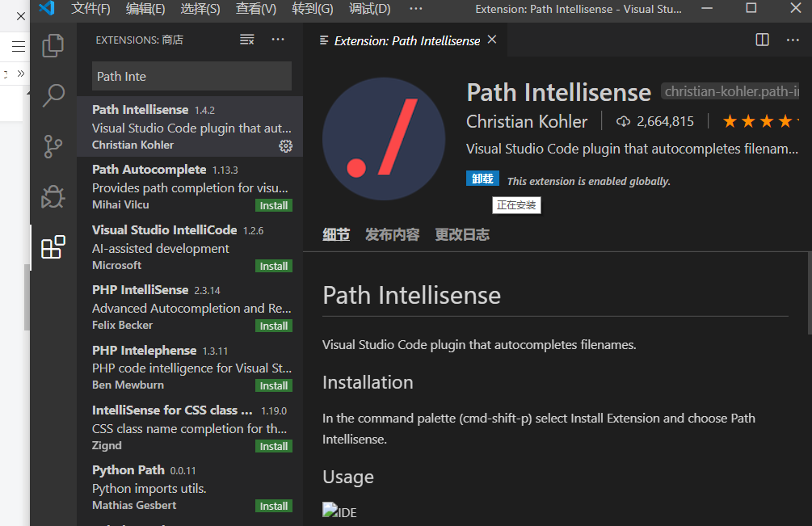The width and height of the screenshot is (812, 526).
Task: Click the 卸载 uninstall button
Action: [482, 178]
